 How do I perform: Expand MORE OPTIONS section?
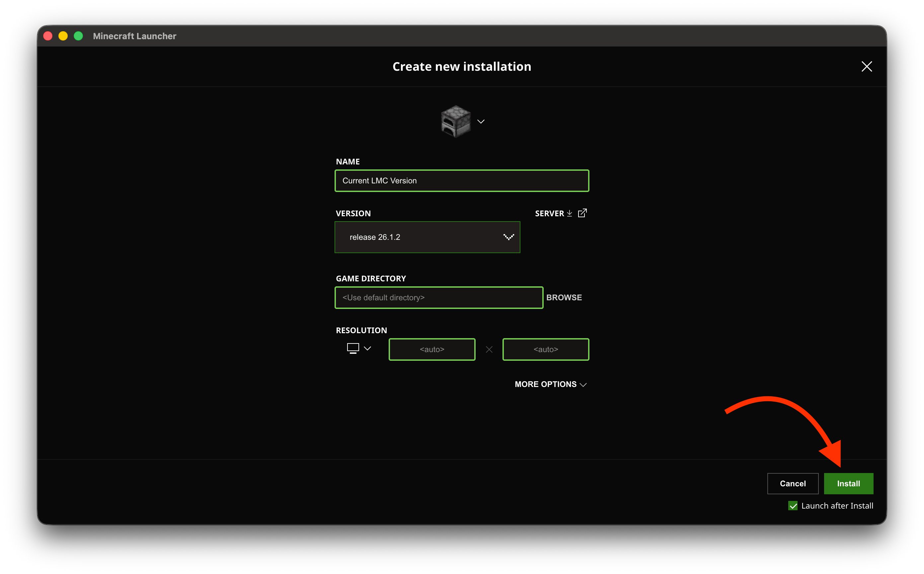(x=551, y=384)
